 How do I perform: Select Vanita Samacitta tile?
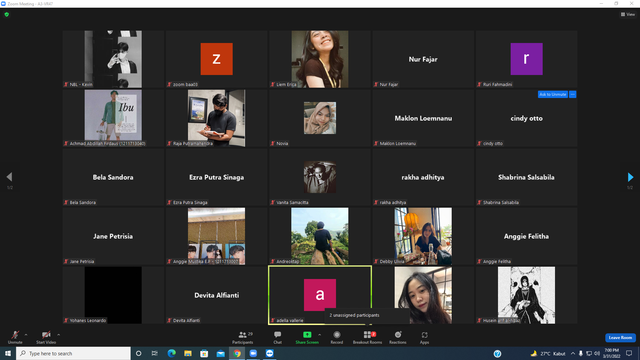[320, 177]
